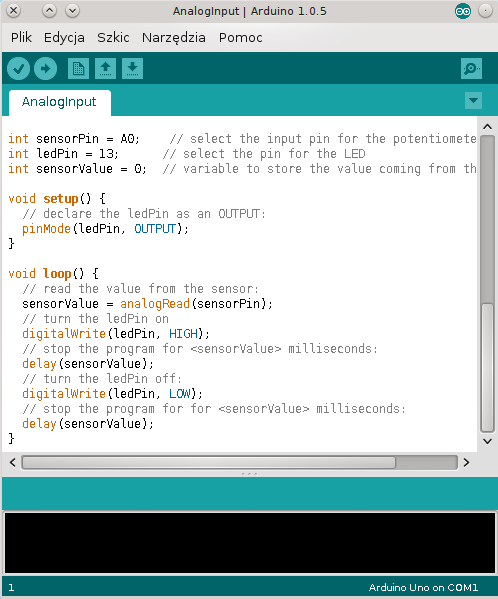Open a sketch using the up-arrow icon
This screenshot has height=599, width=498.
coord(105,69)
